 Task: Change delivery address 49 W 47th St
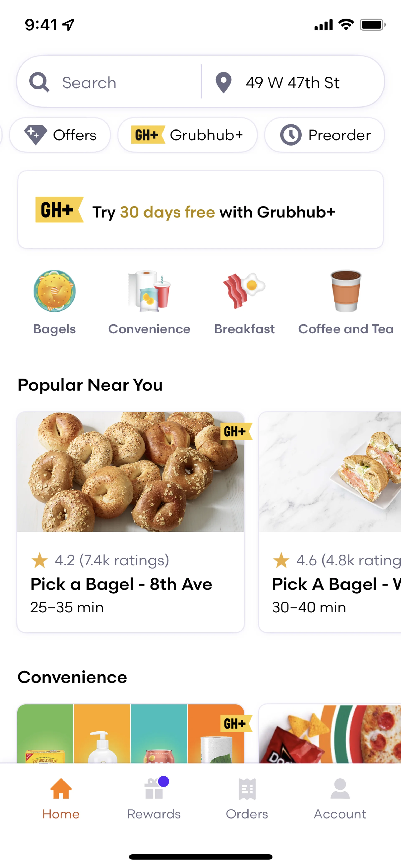click(292, 82)
